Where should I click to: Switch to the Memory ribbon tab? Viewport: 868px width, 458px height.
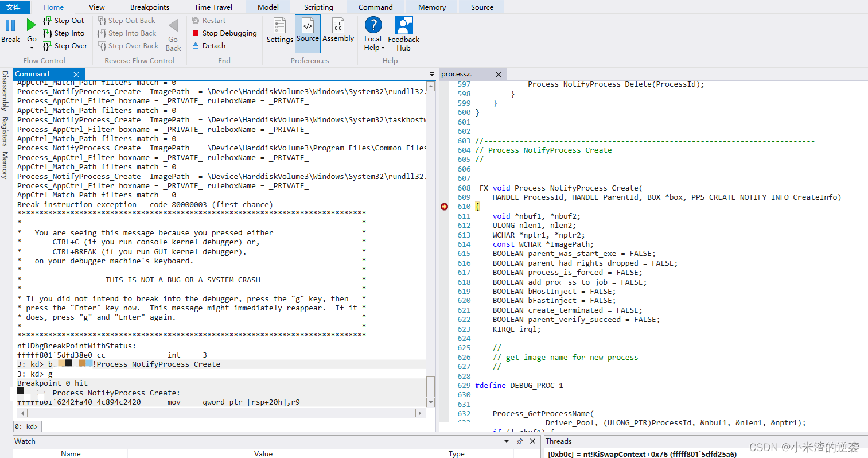coord(432,7)
